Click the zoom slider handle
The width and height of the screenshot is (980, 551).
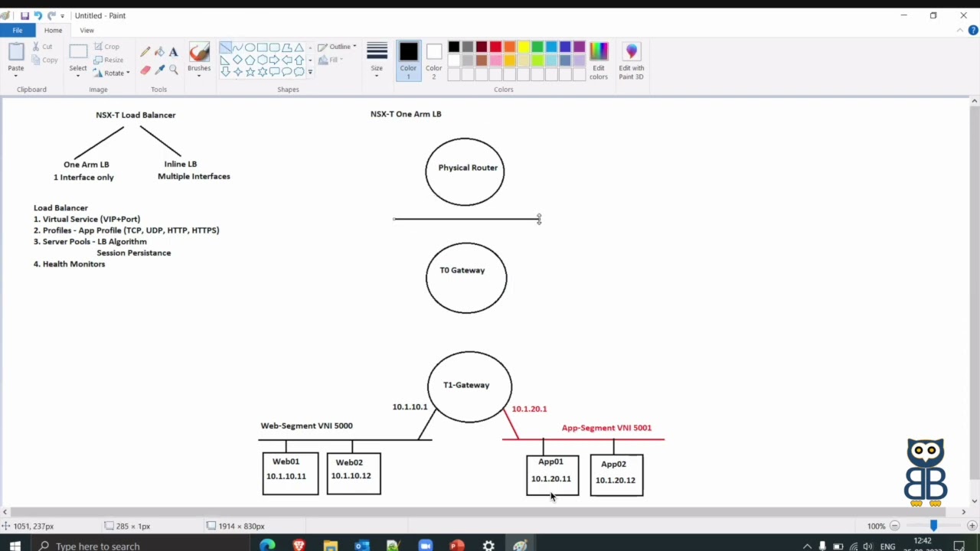pyautogui.click(x=933, y=526)
